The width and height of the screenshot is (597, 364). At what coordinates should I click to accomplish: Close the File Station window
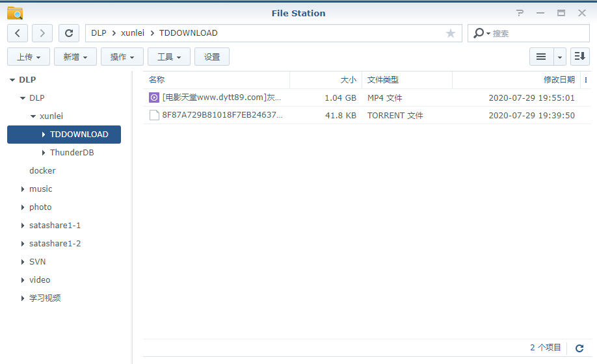(582, 13)
